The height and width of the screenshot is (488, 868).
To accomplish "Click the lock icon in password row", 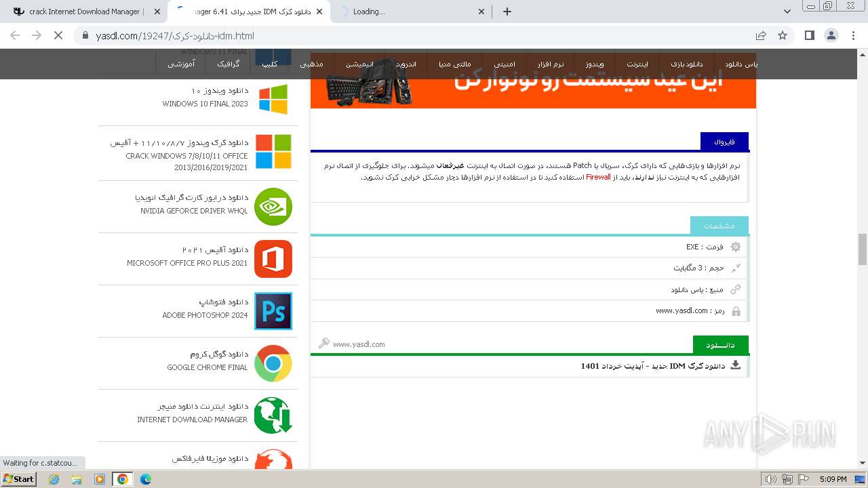I will 736,311.
